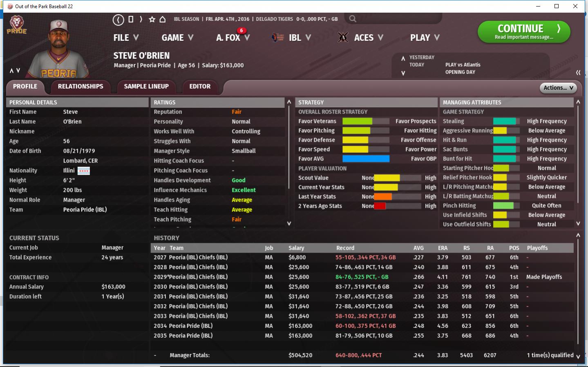
Task: Open the ACES team menu
Action: tap(369, 38)
